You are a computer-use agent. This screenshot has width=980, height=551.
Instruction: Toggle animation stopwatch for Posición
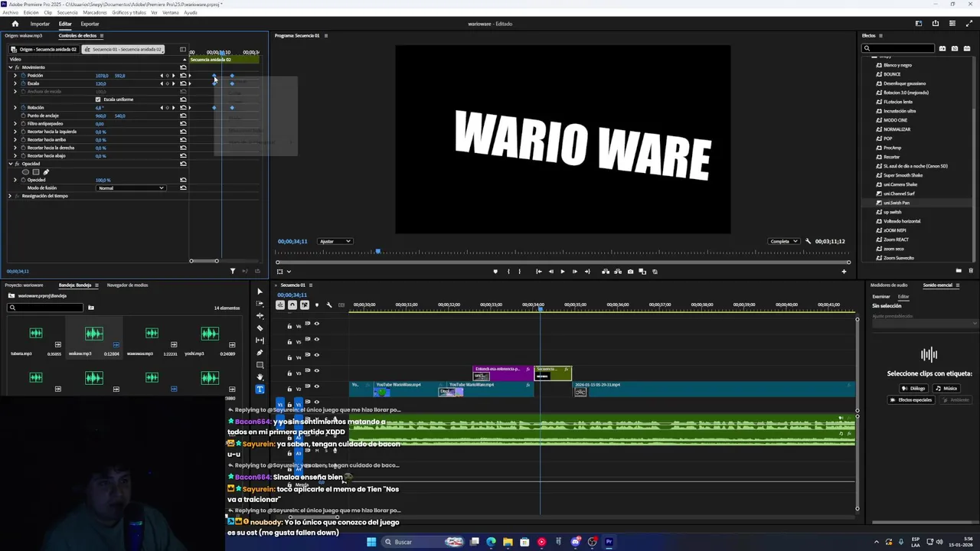[23, 76]
